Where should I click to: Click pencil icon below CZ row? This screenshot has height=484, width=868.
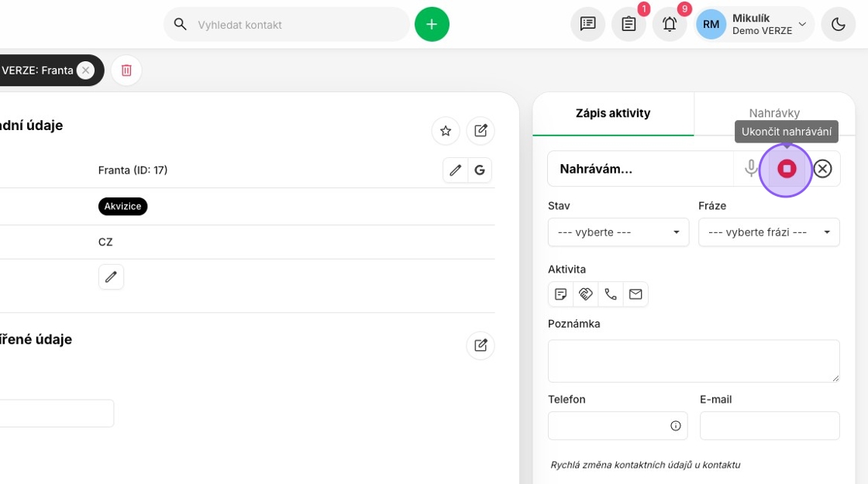click(111, 276)
